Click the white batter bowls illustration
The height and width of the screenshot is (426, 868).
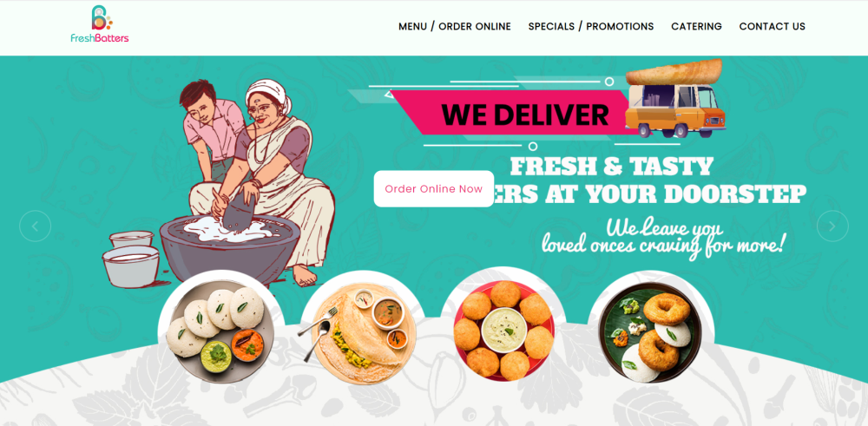pos(131,259)
